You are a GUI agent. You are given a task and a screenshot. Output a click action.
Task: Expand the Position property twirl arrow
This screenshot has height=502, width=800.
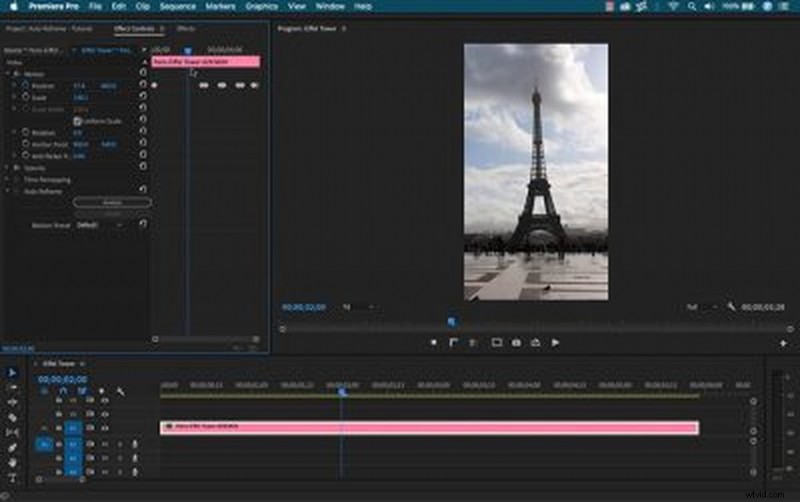click(x=14, y=85)
